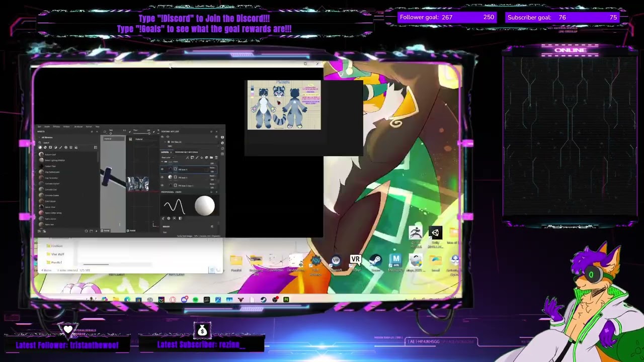The image size is (644, 362).
Task: Select fourth Properties paint tab icon
Action: [180, 218]
